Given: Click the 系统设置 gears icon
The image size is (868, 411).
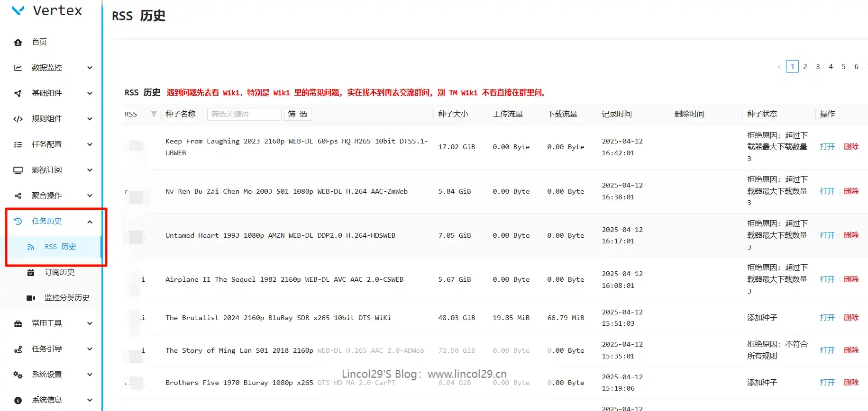Looking at the screenshot, I should tap(18, 375).
